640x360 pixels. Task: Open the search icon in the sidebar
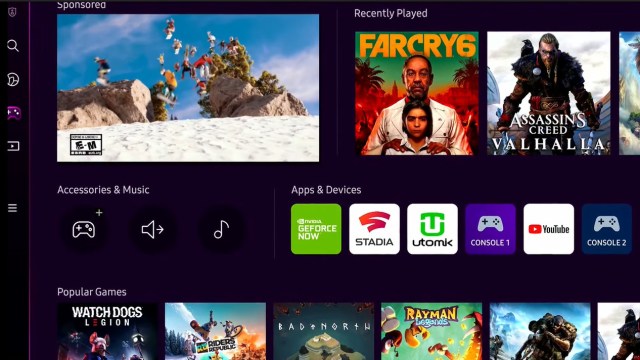pyautogui.click(x=13, y=45)
